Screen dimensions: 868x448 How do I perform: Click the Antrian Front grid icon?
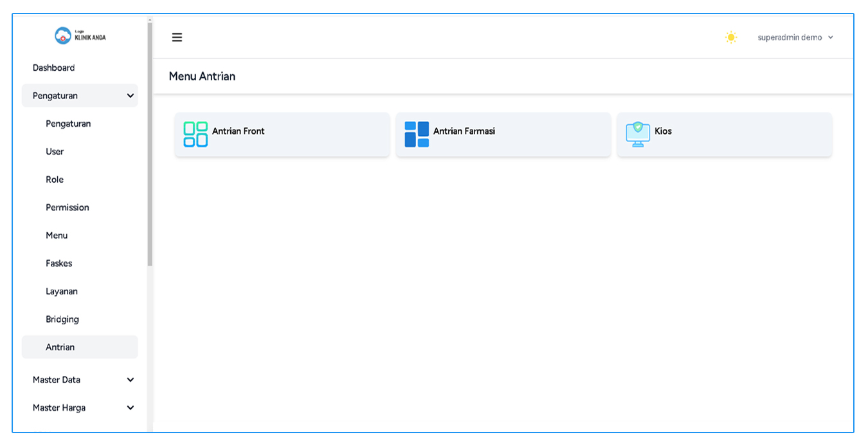(x=195, y=134)
